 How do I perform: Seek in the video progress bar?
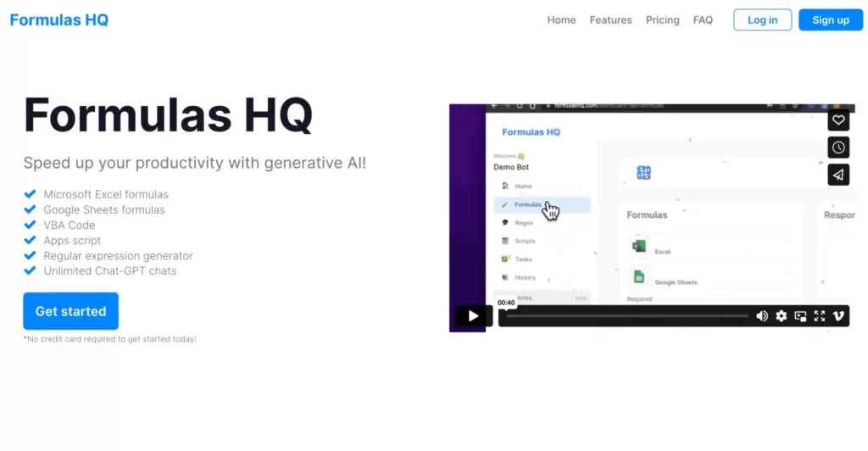pyautogui.click(x=626, y=316)
